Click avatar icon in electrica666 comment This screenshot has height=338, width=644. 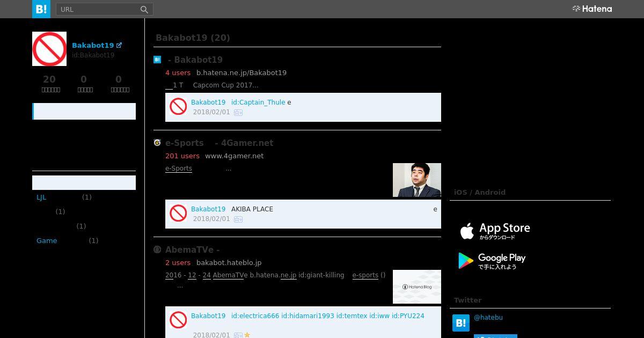178,320
